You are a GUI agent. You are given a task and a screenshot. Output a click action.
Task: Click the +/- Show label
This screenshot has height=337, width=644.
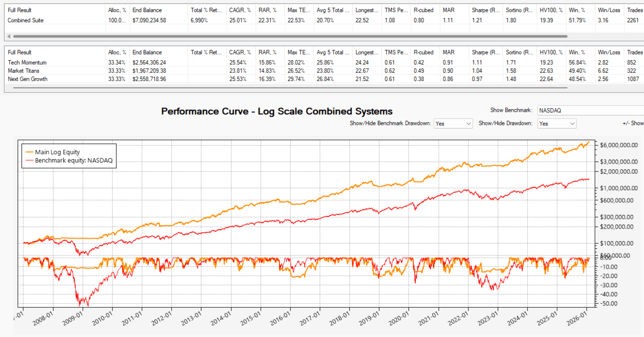(633, 123)
